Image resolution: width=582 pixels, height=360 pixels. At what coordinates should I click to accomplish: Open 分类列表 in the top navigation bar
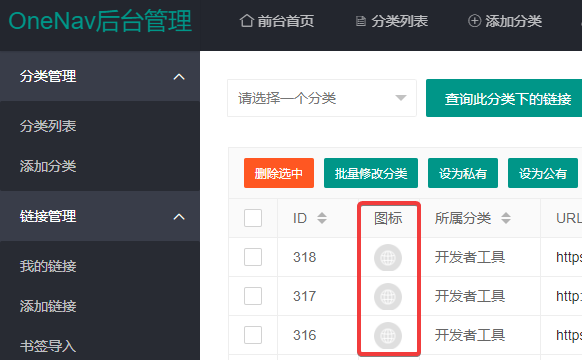392,21
